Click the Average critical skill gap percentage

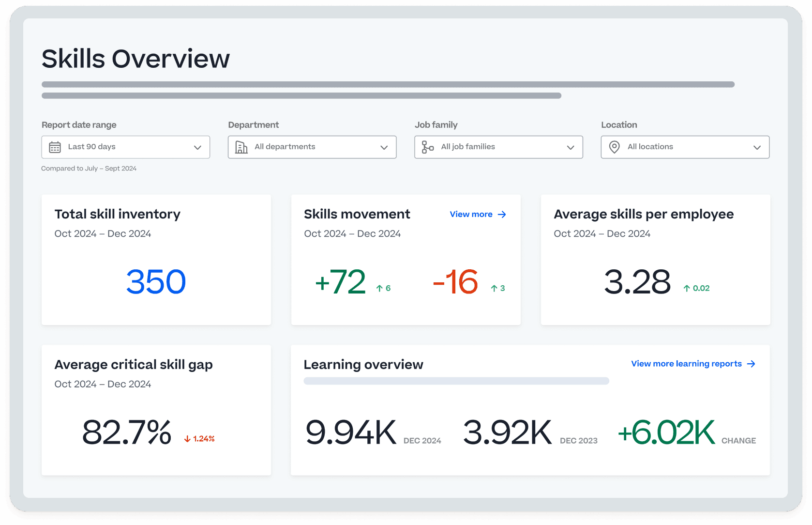126,432
